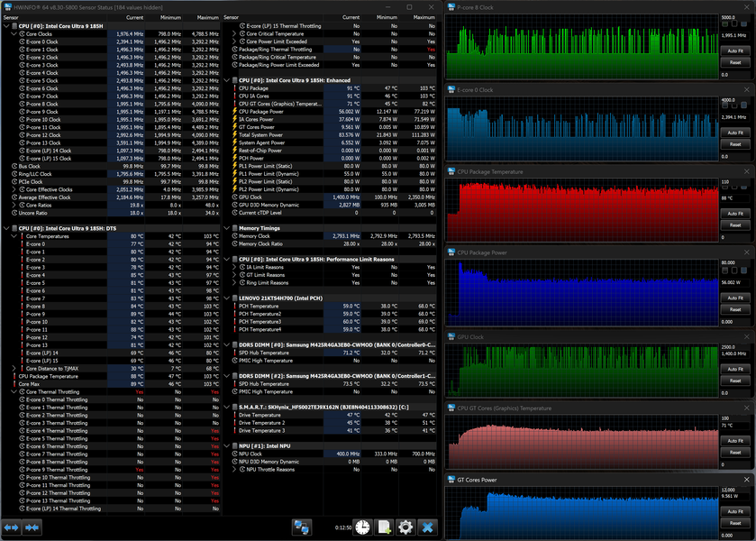
Task: Click the HWiNFO64 title bar app icon
Action: pyautogui.click(x=7, y=7)
